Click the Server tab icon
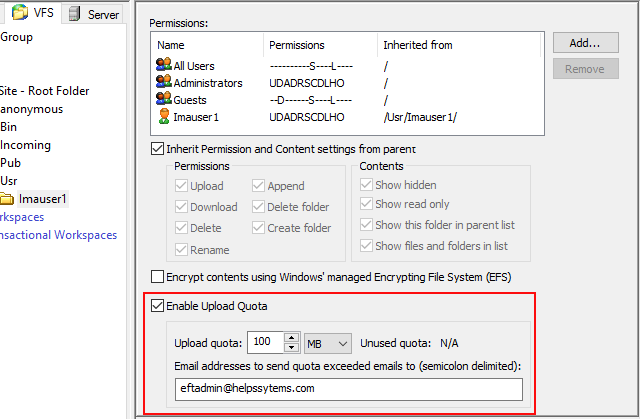This screenshot has width=642, height=419. (74, 14)
